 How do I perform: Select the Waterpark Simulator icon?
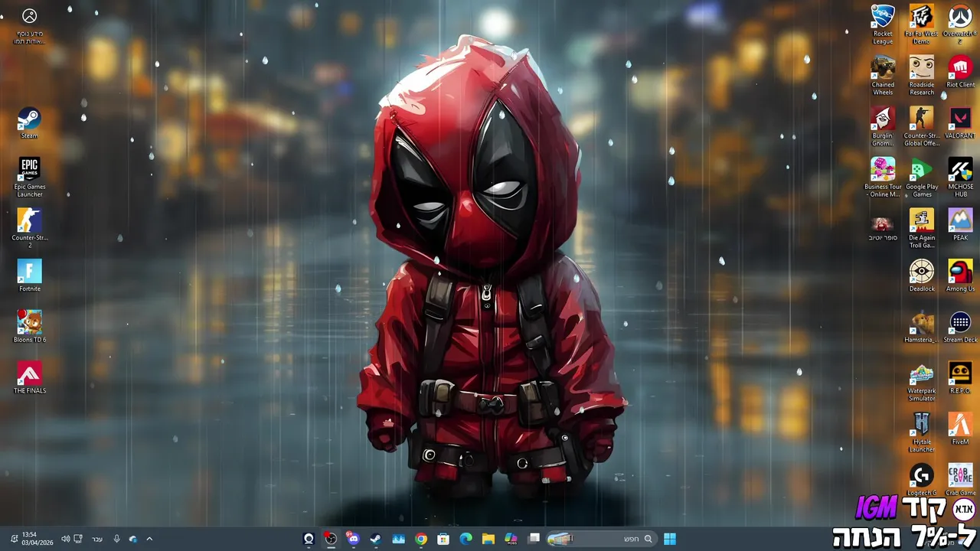(922, 383)
